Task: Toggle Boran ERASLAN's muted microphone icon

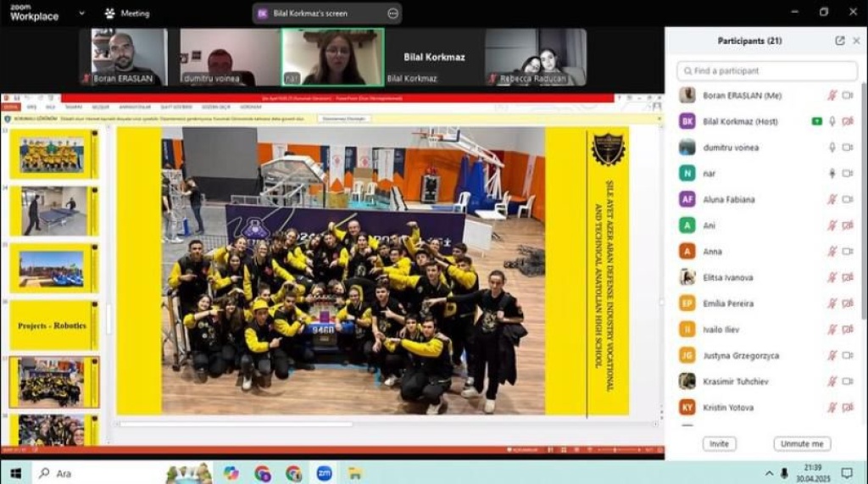Action: (832, 96)
